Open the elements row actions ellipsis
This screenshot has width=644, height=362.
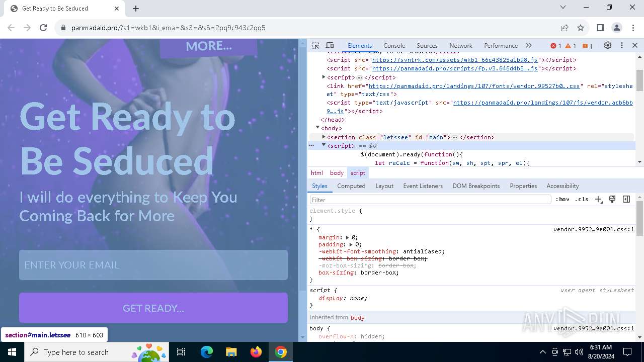(x=311, y=145)
